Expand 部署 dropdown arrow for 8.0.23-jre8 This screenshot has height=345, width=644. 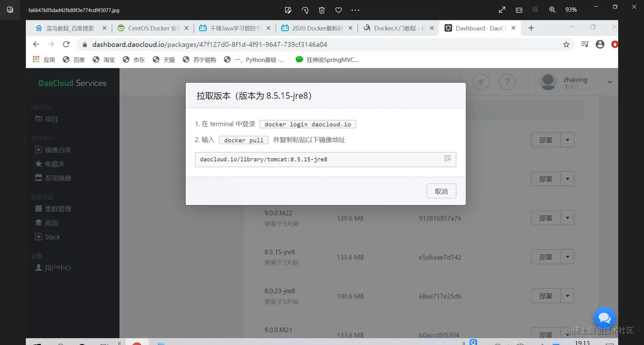pos(567,296)
